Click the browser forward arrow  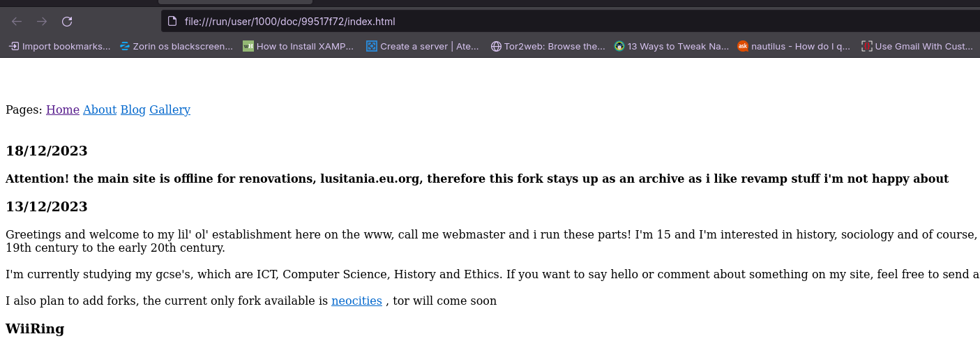point(42,22)
